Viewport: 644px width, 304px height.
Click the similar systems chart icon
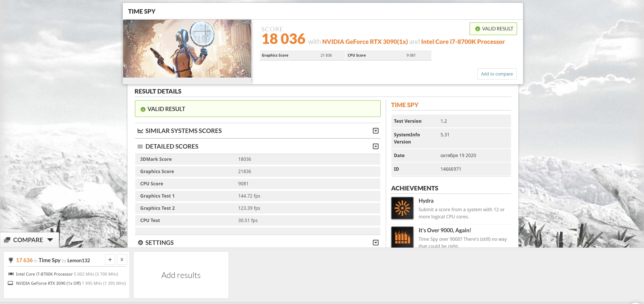140,131
